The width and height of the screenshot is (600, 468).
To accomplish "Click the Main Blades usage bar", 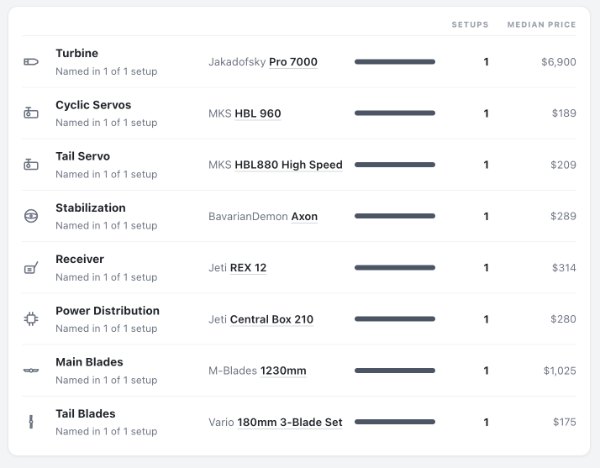I will click(x=395, y=370).
